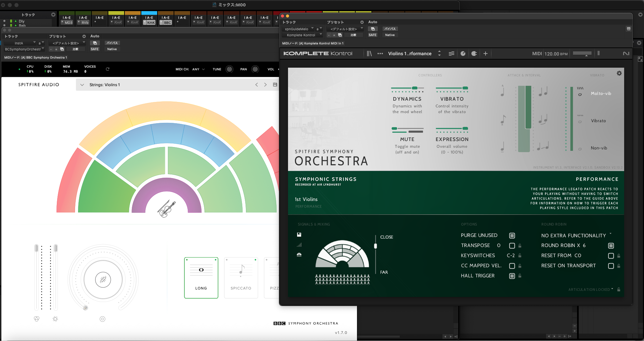Viewport: 644px width, 341px height.
Task: Select Non-vib vibrato option
Action: point(599,148)
